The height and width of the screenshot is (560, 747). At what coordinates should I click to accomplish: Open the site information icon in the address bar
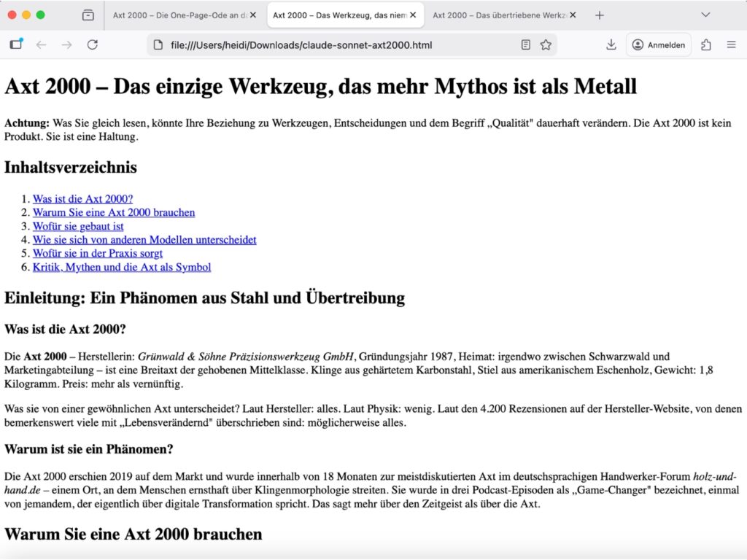click(x=157, y=44)
